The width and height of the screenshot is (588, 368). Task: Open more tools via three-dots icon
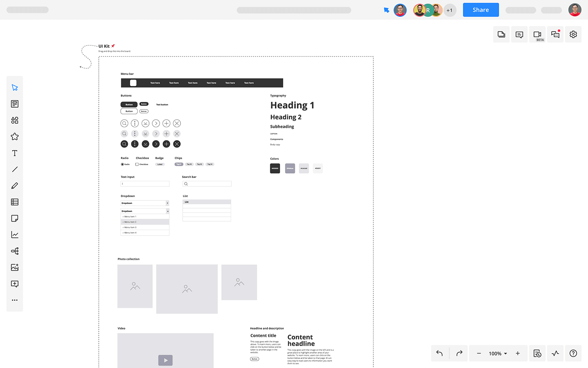click(15, 300)
